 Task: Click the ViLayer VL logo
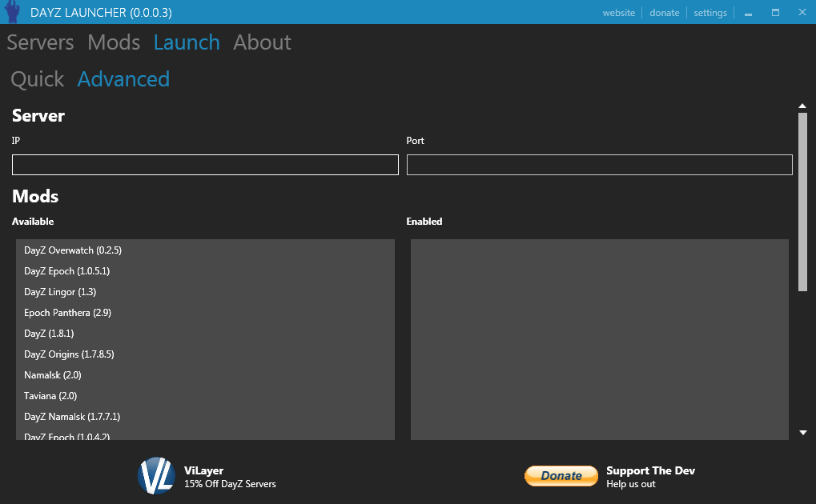coord(156,476)
